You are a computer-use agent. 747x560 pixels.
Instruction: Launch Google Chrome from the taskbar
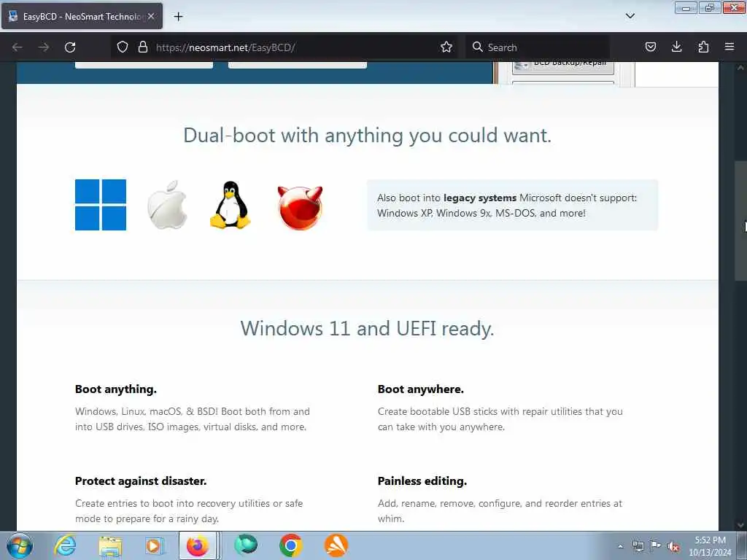(290, 545)
